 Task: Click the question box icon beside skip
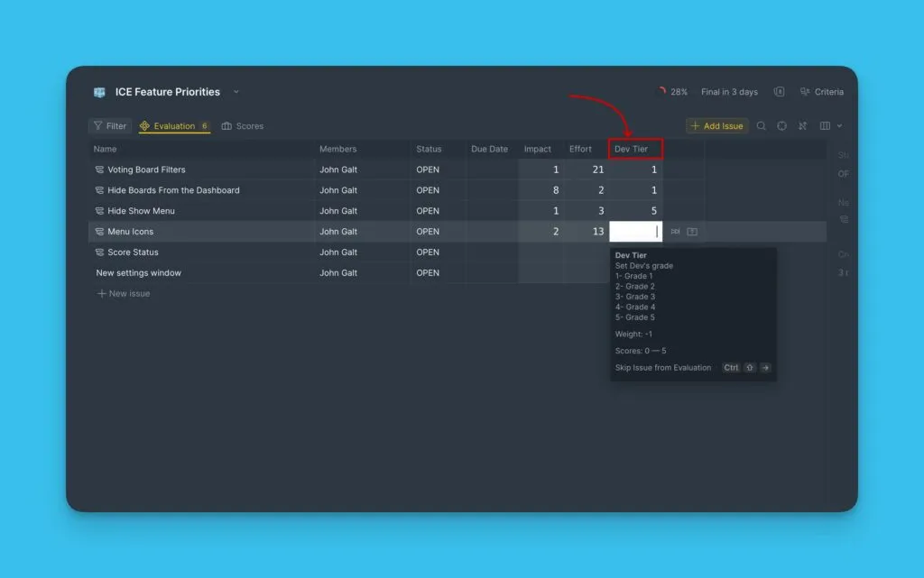click(x=692, y=232)
